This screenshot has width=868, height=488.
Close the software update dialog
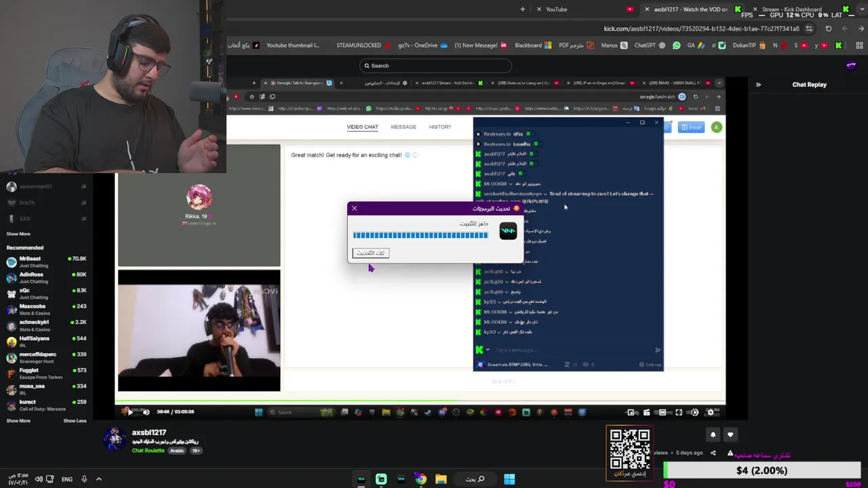coord(354,208)
